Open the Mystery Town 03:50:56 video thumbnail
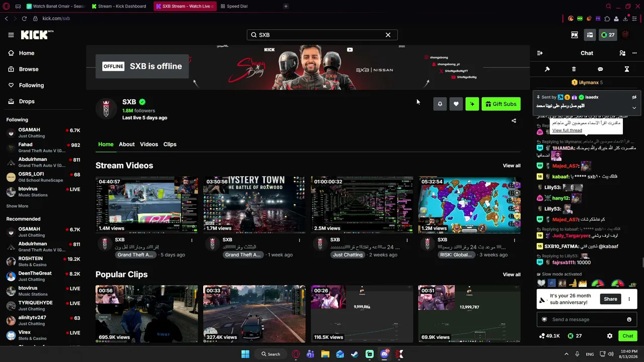The width and height of the screenshot is (644, 362). tap(254, 205)
